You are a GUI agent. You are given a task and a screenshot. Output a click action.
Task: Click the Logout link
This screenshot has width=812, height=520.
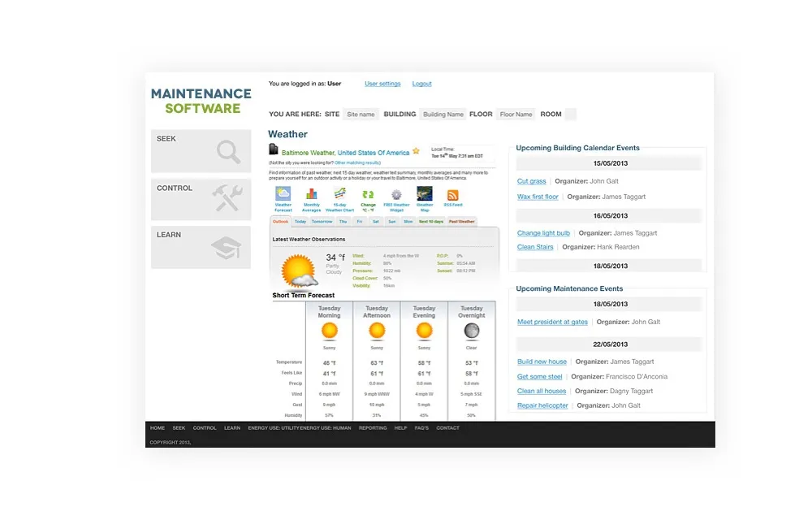coord(422,84)
